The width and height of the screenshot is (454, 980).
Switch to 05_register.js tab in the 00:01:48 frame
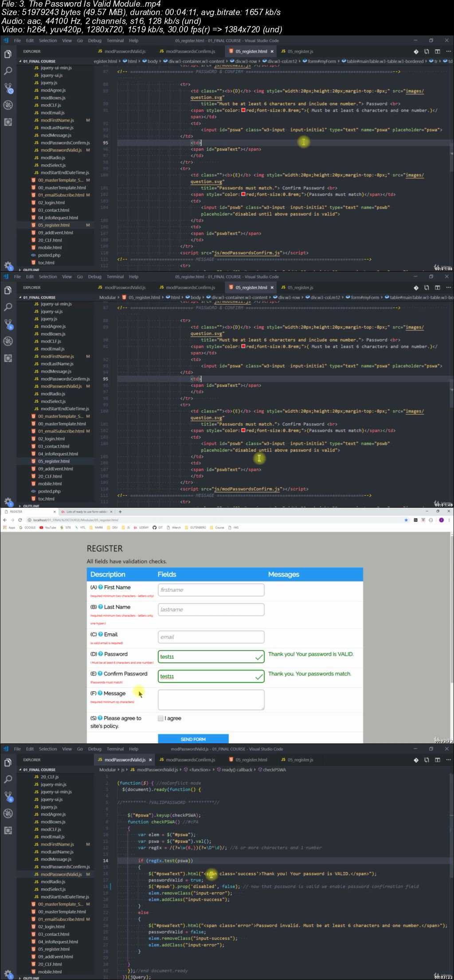[297, 288]
